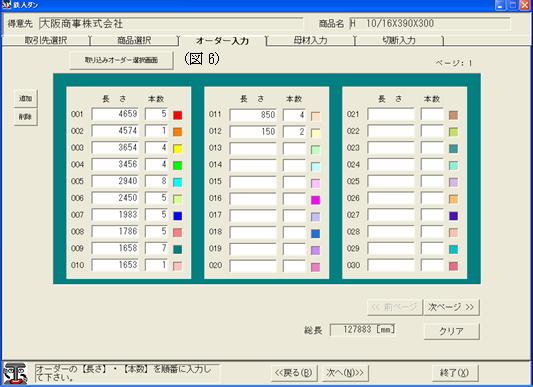Click the 長さ field of row 010
The height and width of the screenshot is (387, 533).
[115, 265]
